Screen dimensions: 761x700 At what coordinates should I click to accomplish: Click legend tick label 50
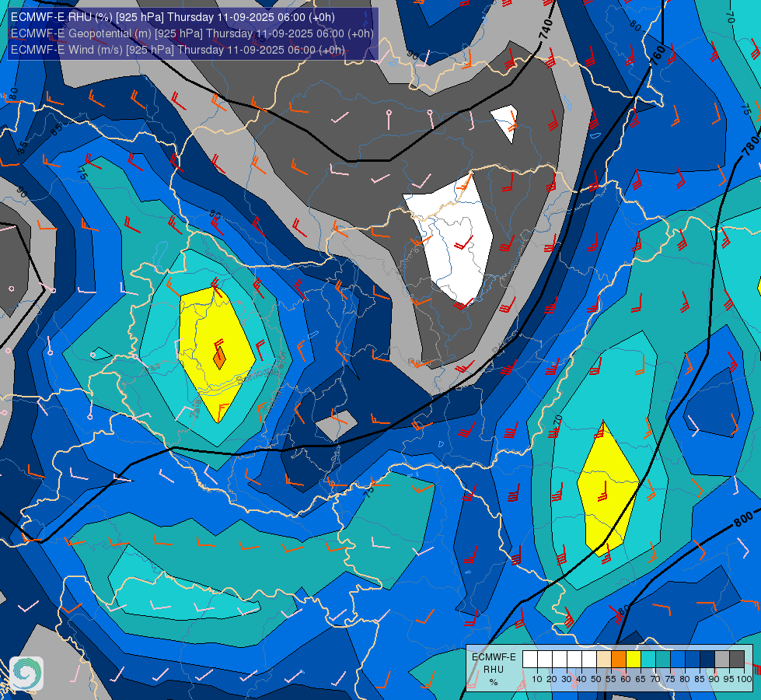[x=596, y=679]
